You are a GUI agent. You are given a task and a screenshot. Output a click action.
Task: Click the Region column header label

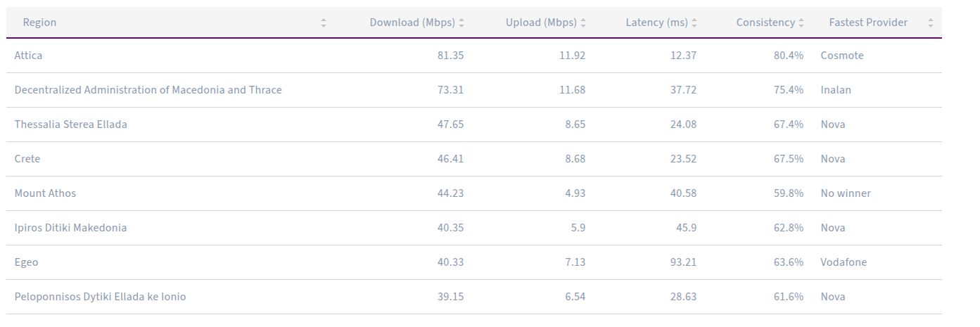point(39,23)
